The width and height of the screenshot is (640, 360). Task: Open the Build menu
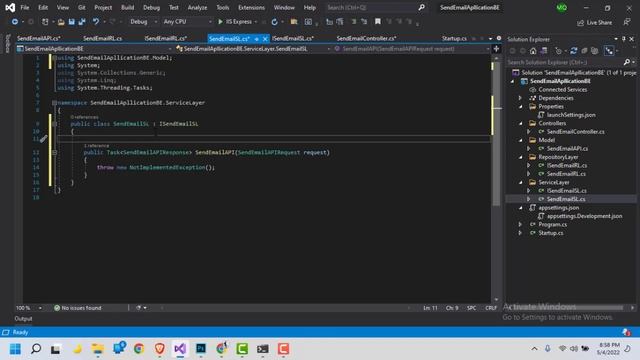127,7
